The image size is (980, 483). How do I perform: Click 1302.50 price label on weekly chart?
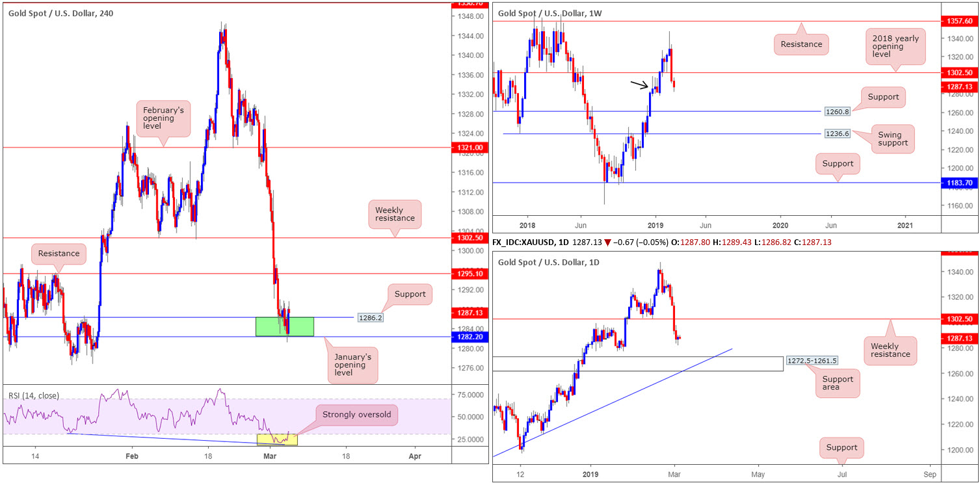point(960,73)
